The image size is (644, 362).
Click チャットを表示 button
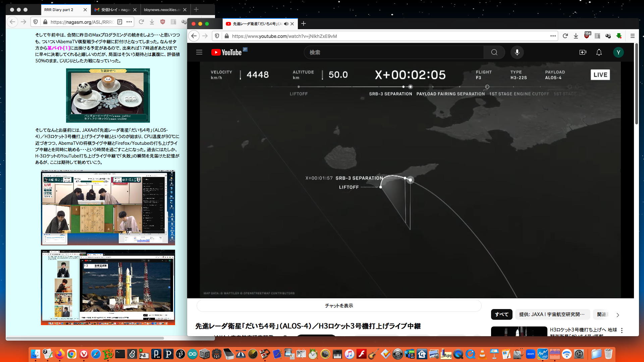click(x=339, y=306)
